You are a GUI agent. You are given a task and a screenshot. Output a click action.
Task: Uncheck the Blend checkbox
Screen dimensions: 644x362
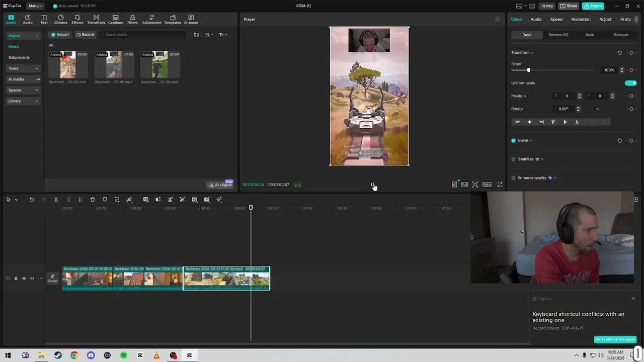[x=513, y=141]
